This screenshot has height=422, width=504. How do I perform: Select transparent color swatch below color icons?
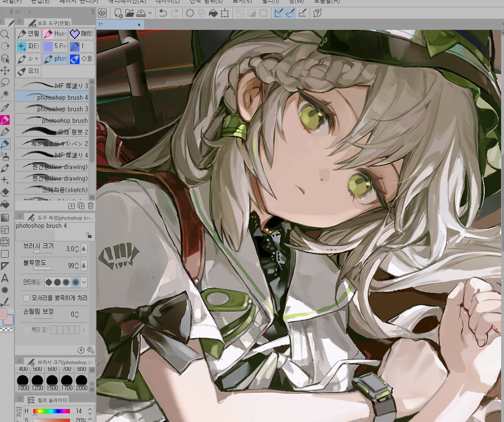click(x=7, y=329)
